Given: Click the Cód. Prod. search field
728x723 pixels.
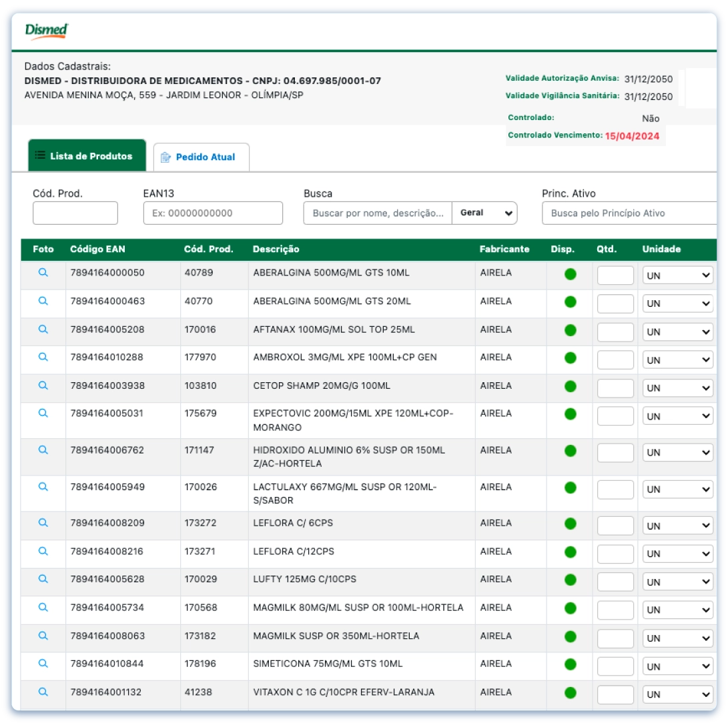Looking at the screenshot, I should click(75, 213).
